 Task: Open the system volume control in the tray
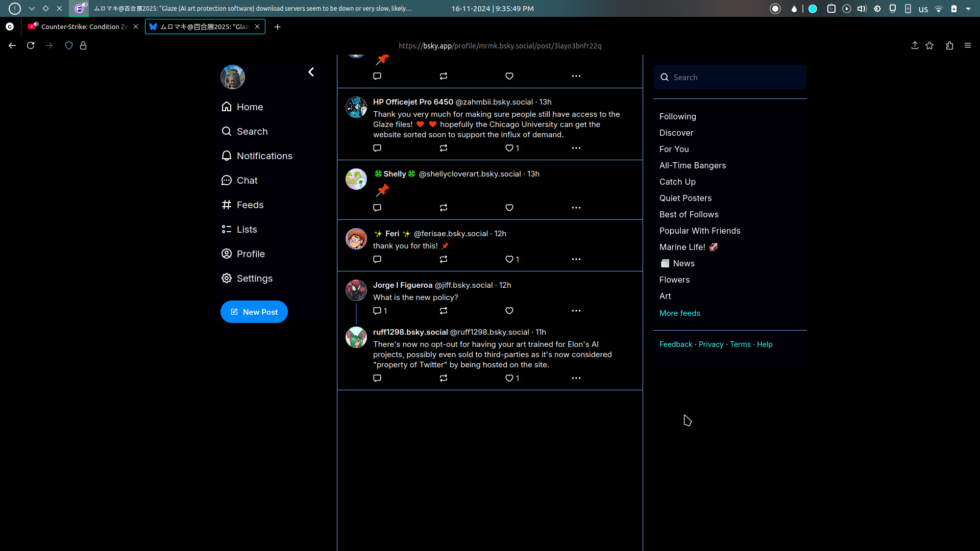coord(862,9)
